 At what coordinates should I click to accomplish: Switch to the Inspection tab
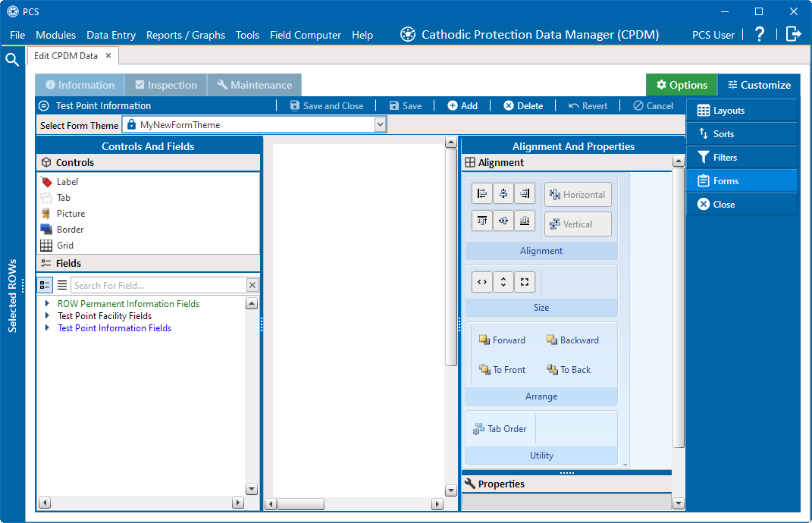[x=165, y=85]
